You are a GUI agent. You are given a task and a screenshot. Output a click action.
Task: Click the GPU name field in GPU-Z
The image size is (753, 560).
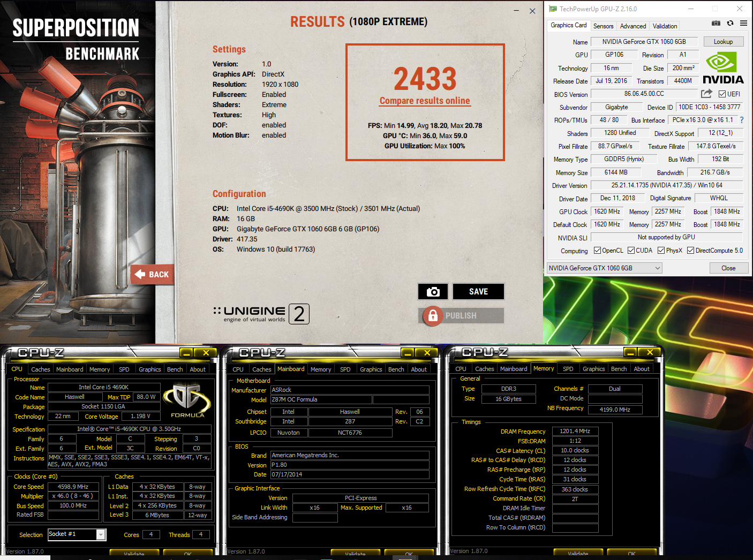click(x=644, y=42)
